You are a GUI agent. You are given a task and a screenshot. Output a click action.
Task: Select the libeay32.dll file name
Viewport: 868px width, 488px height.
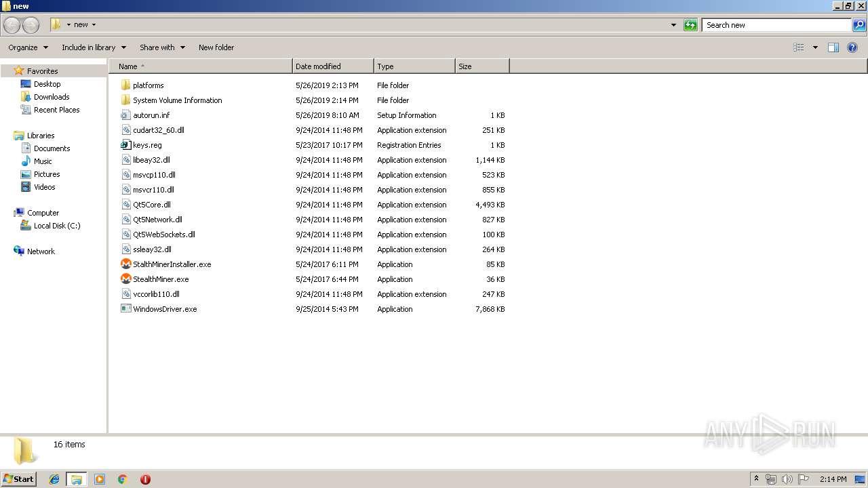(x=151, y=160)
